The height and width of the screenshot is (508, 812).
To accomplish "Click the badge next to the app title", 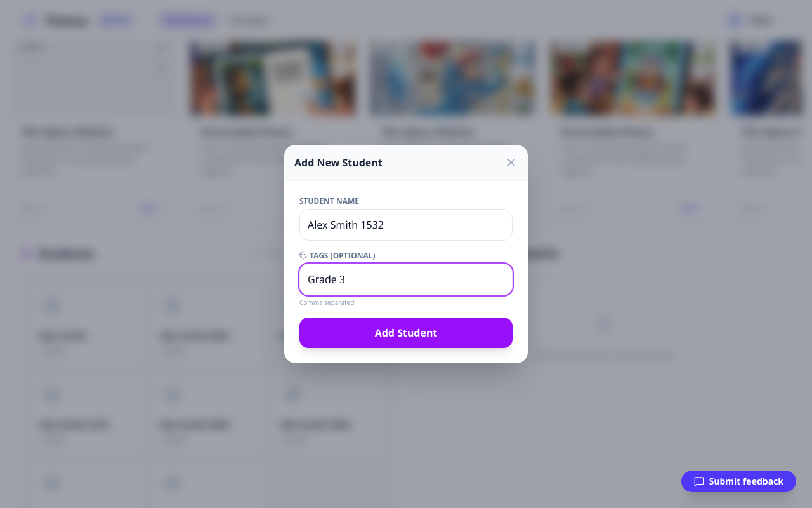I will pyautogui.click(x=116, y=20).
